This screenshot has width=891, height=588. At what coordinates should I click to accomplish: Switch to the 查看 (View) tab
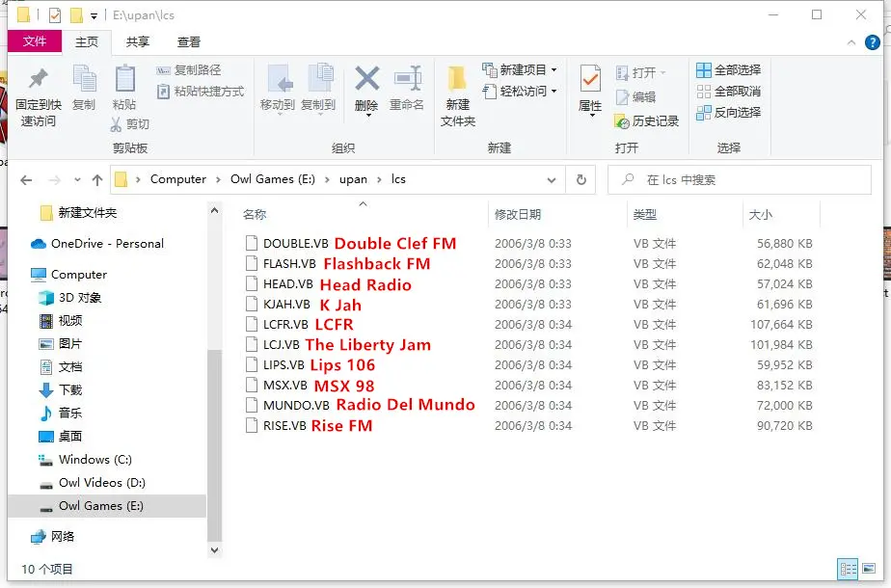[x=189, y=42]
